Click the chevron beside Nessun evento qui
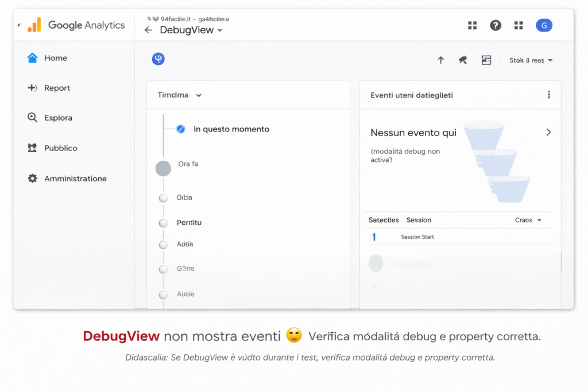588x392 pixels. pos(548,132)
